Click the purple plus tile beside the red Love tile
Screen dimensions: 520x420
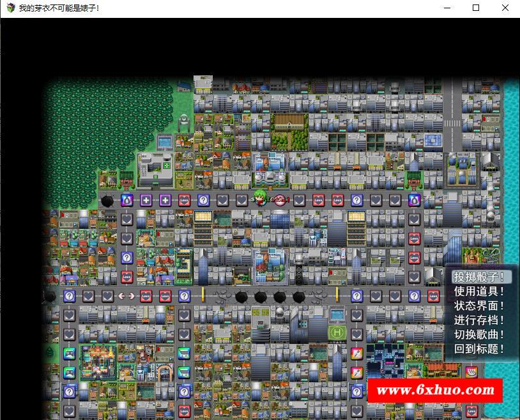165,200
